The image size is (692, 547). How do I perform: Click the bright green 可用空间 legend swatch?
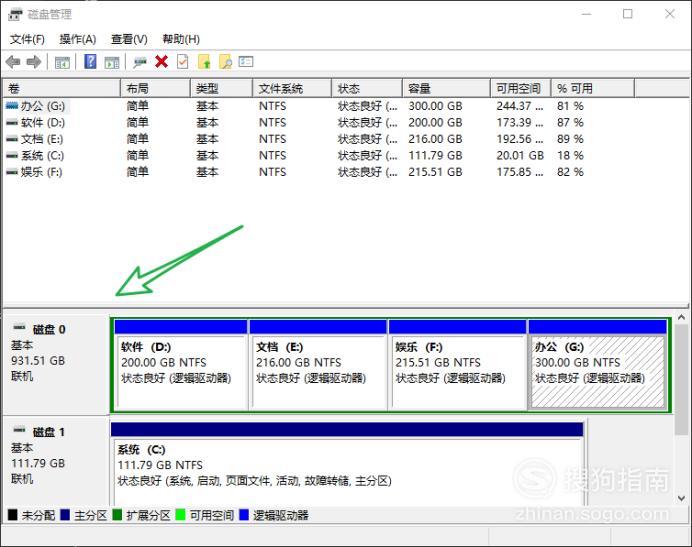180,515
